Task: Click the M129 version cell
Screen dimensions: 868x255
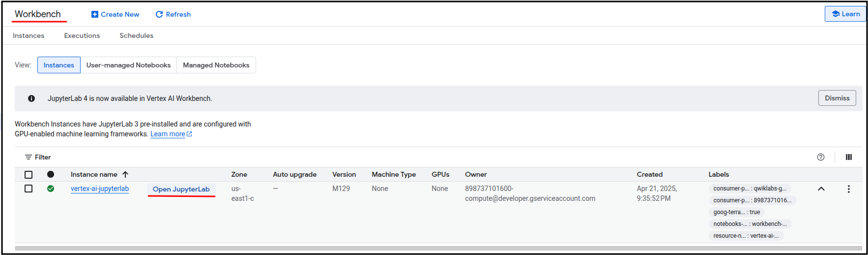Action: pos(341,189)
